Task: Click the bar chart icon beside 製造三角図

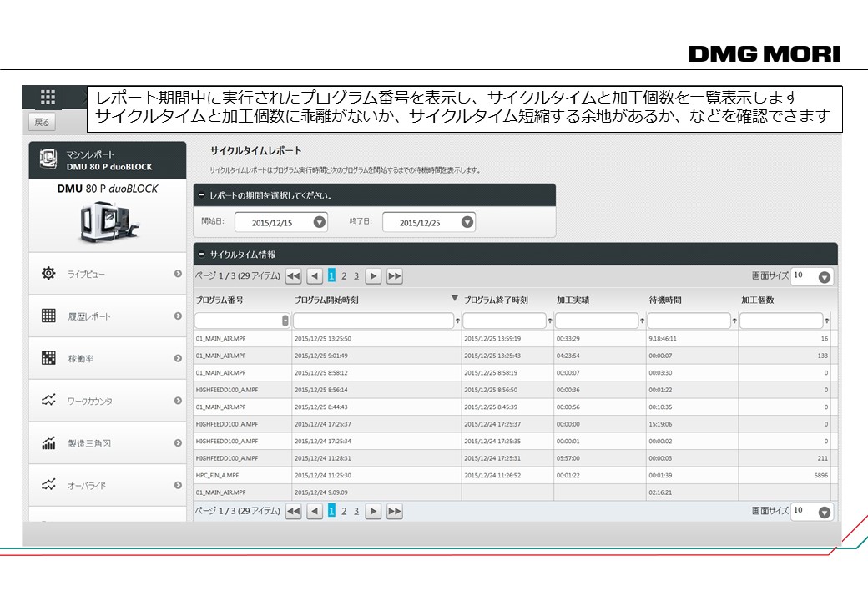Action: click(x=48, y=442)
